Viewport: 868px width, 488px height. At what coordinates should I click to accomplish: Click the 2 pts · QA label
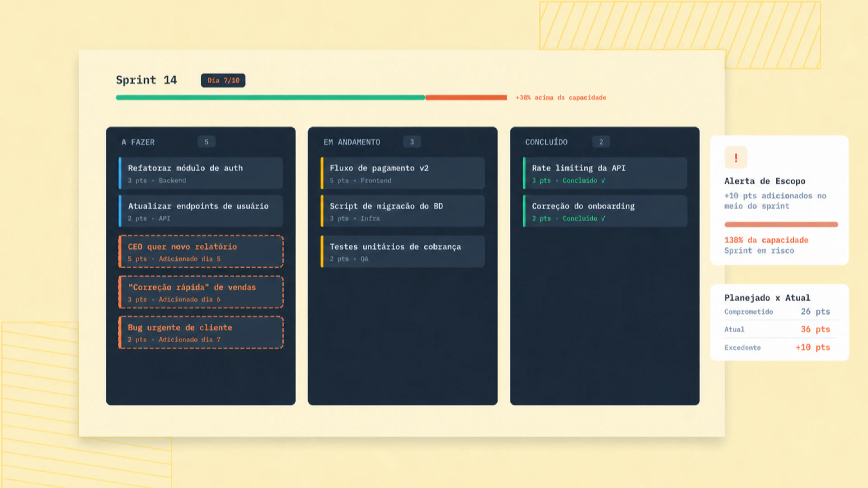(349, 259)
